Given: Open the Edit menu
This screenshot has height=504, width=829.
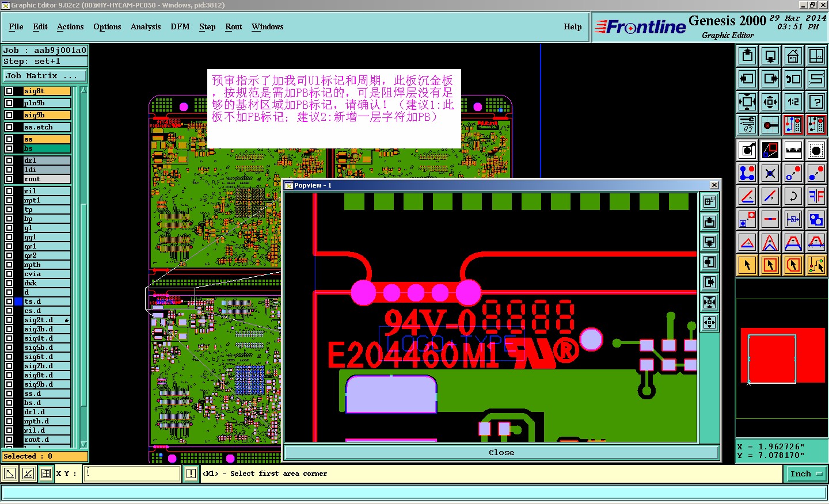Looking at the screenshot, I should pos(40,26).
